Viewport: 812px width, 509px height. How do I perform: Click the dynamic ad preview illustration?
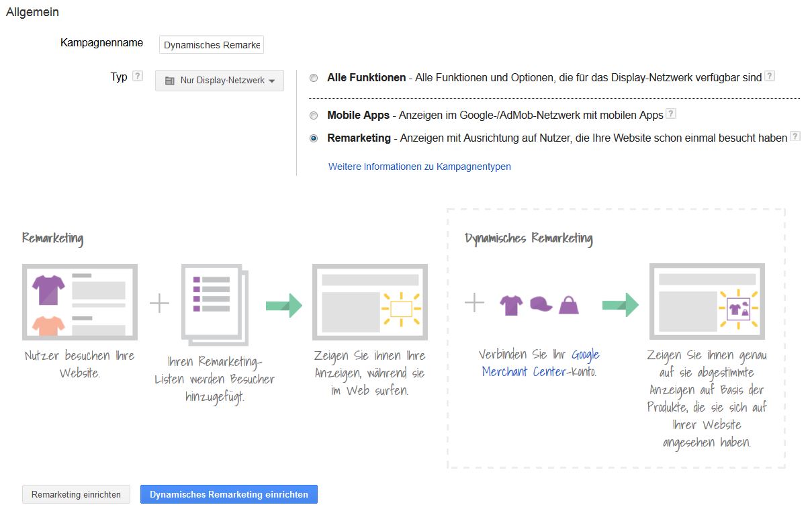coord(707,301)
